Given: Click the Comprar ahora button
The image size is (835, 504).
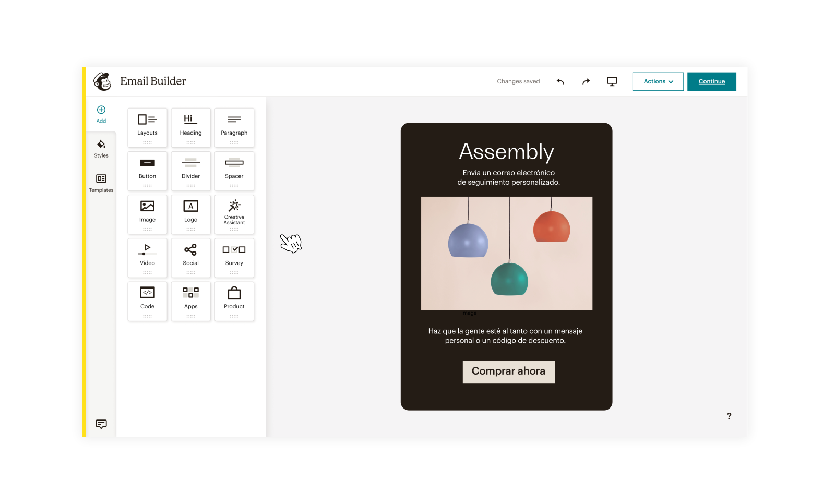Looking at the screenshot, I should tap(508, 371).
